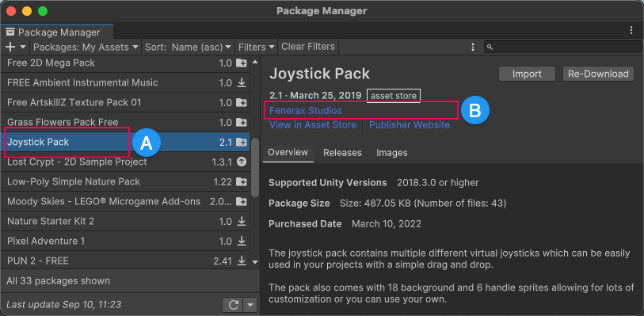The image size is (644, 316).
Task: Open the Filters dropdown
Action: click(257, 47)
